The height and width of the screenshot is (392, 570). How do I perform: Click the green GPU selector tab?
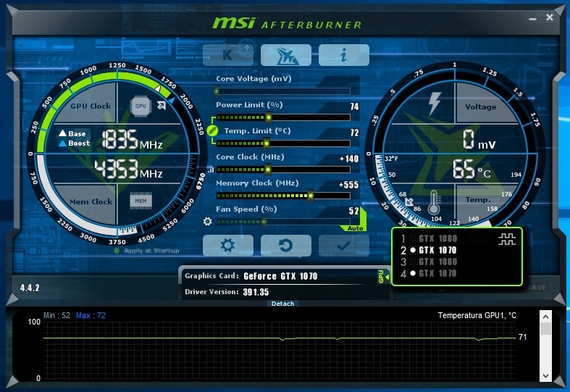pos(381,276)
